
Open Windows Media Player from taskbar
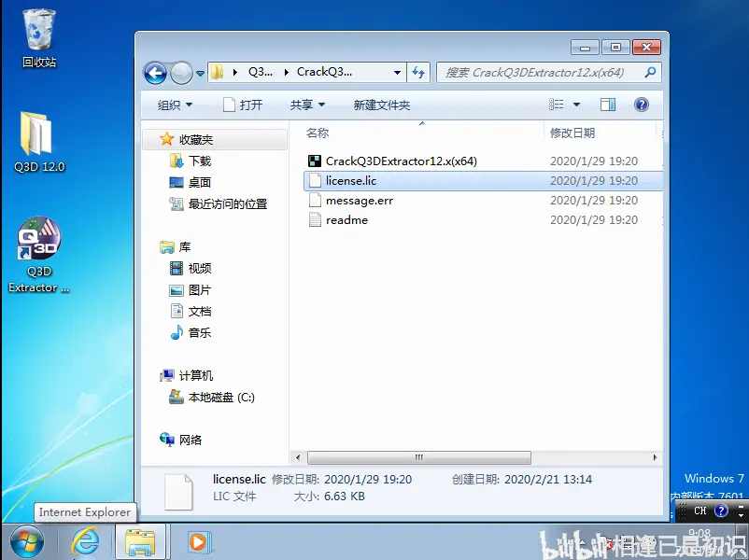coord(198,542)
